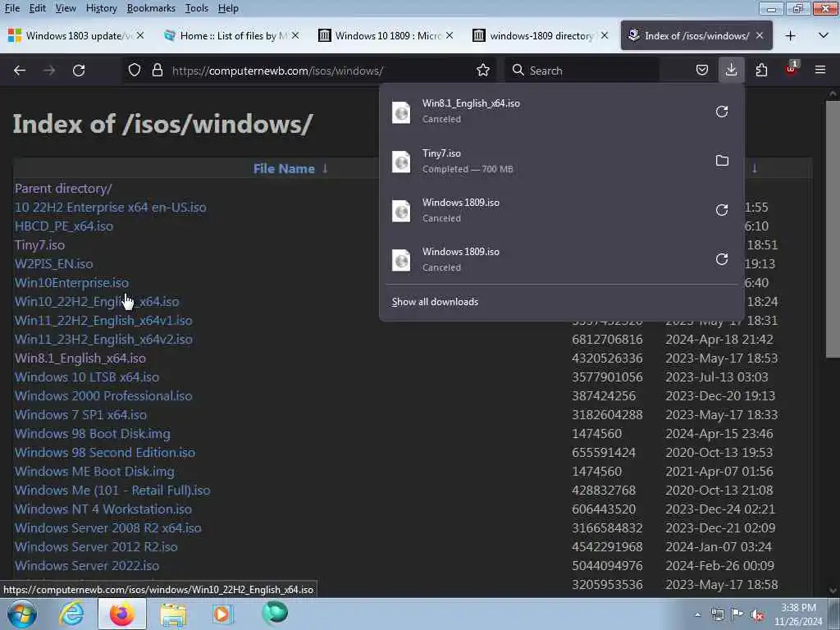Open the extensions puzzle icon
Image resolution: width=840 pixels, height=630 pixels.
pos(761,71)
